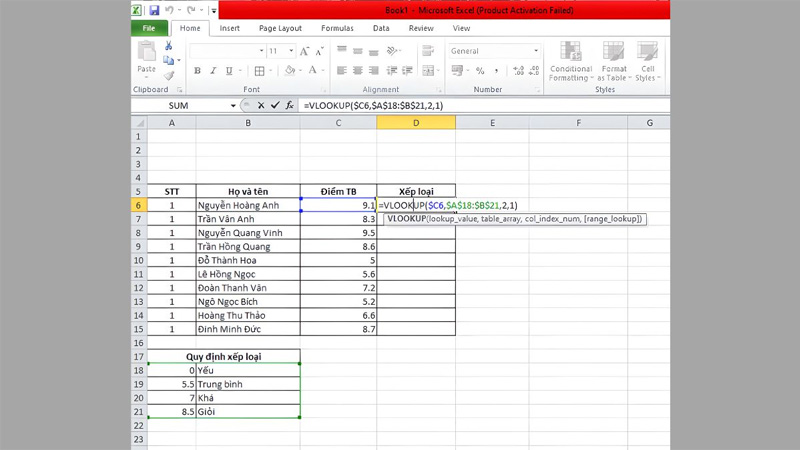This screenshot has width=800, height=450.
Task: Switch to the Home ribbon tab
Action: [190, 29]
